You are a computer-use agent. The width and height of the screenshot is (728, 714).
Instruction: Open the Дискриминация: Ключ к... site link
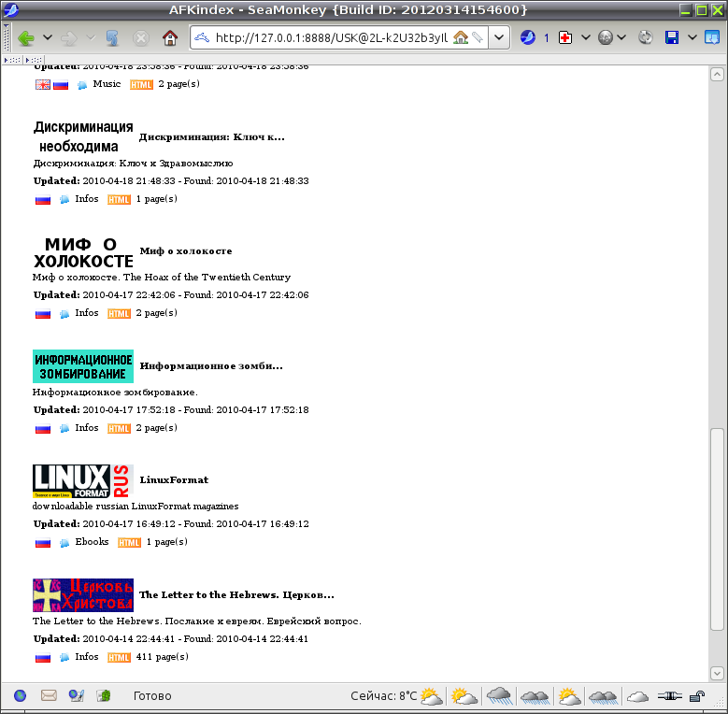click(x=212, y=137)
